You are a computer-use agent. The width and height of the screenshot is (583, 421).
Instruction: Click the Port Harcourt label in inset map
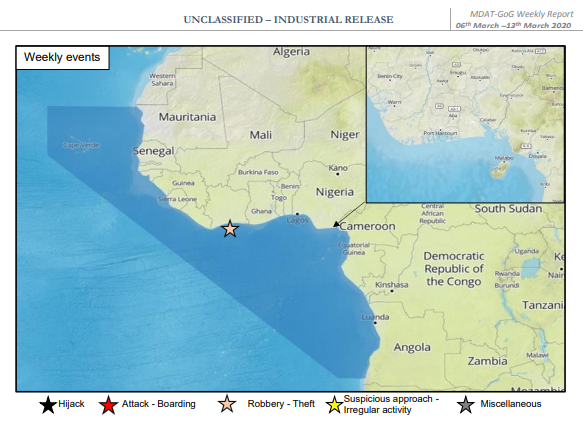[x=440, y=133]
